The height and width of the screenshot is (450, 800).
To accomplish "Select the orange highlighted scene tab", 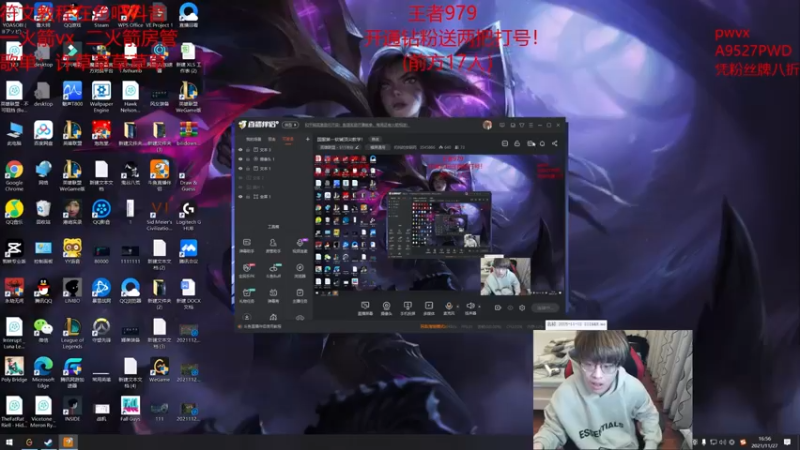I will pyautogui.click(x=288, y=139).
